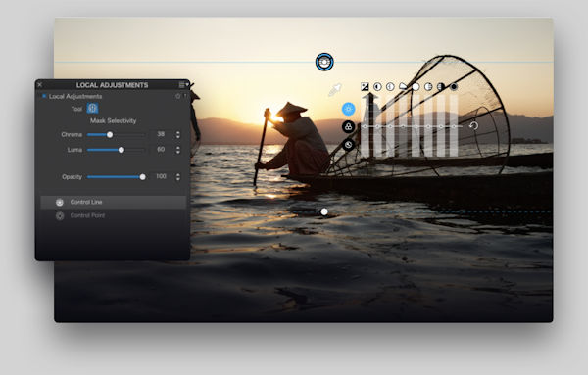Select the Control Line marker on horizon
This screenshot has width=588, height=375.
[x=324, y=62]
